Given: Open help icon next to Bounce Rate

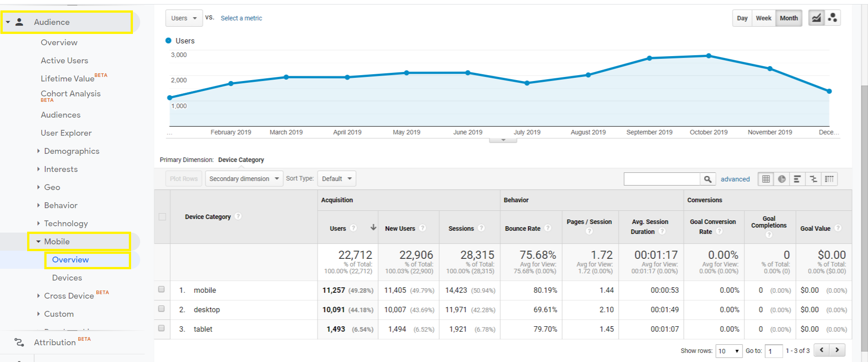Looking at the screenshot, I should click(x=547, y=228).
